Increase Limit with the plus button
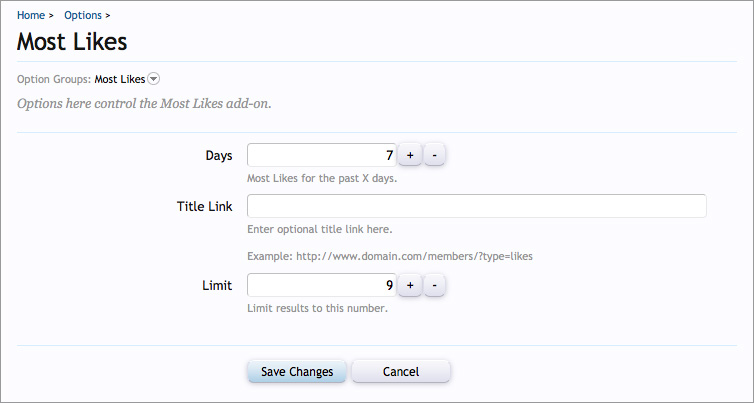Image resolution: width=754 pixels, height=403 pixels. (x=410, y=285)
